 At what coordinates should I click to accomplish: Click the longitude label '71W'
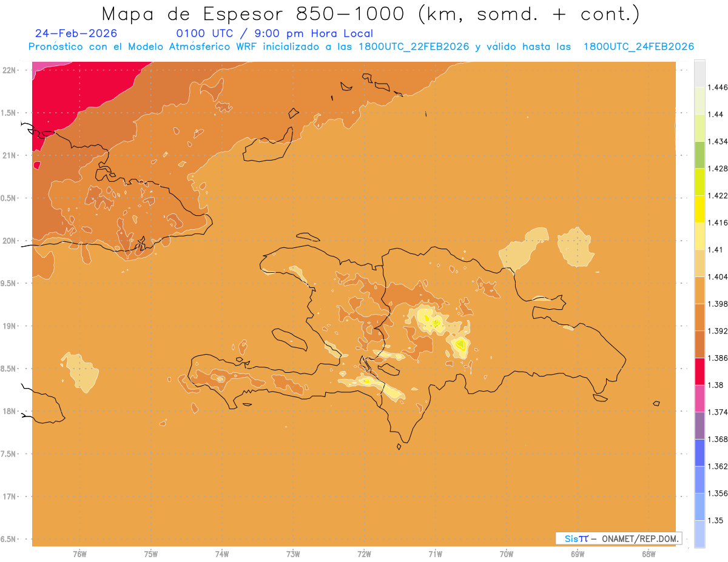[435, 554]
